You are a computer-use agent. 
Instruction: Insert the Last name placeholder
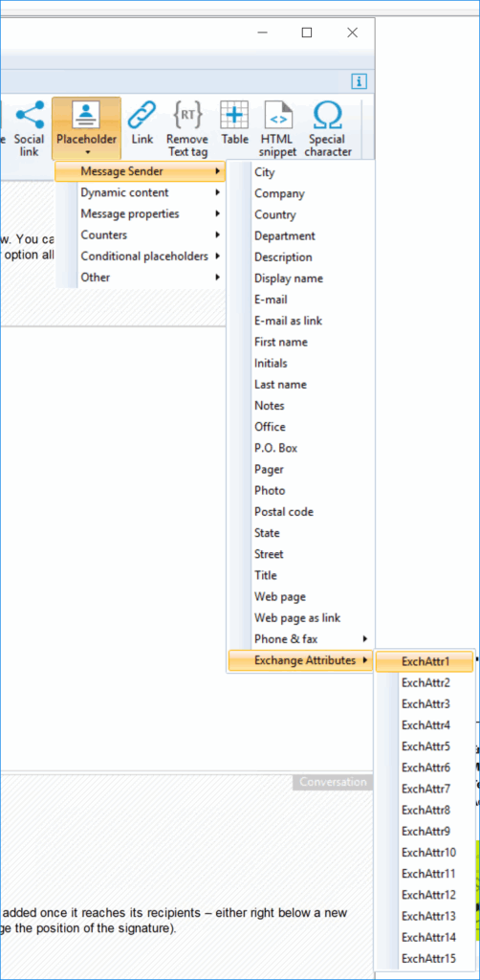pos(301,385)
